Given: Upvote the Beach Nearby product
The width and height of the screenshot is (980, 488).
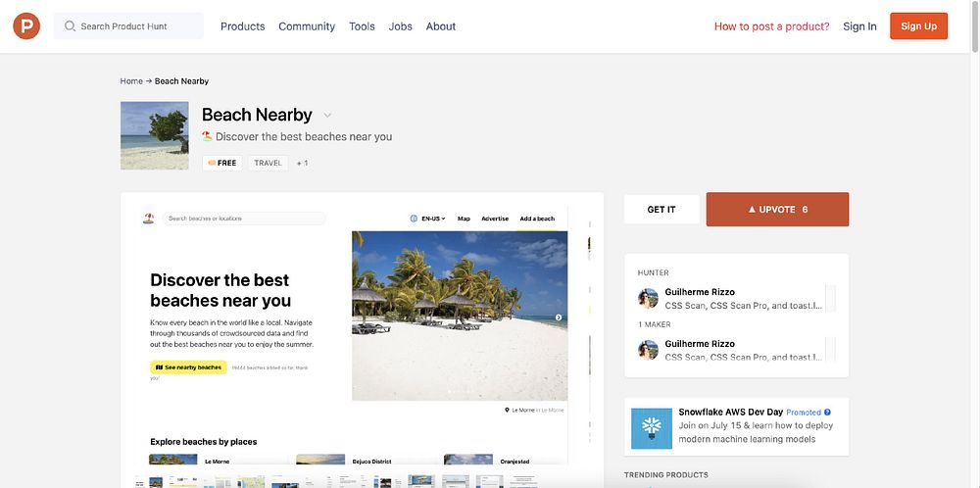Looking at the screenshot, I should (777, 210).
